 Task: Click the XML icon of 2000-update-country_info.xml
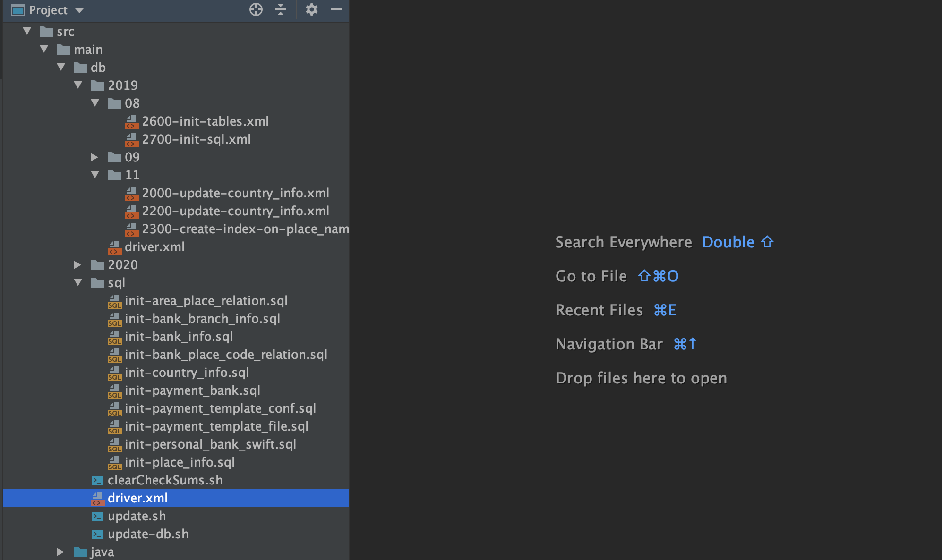coord(131,193)
